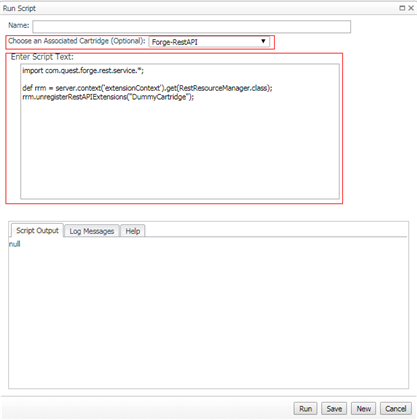Open the Associated Cartridge dropdown arrow

(263, 41)
